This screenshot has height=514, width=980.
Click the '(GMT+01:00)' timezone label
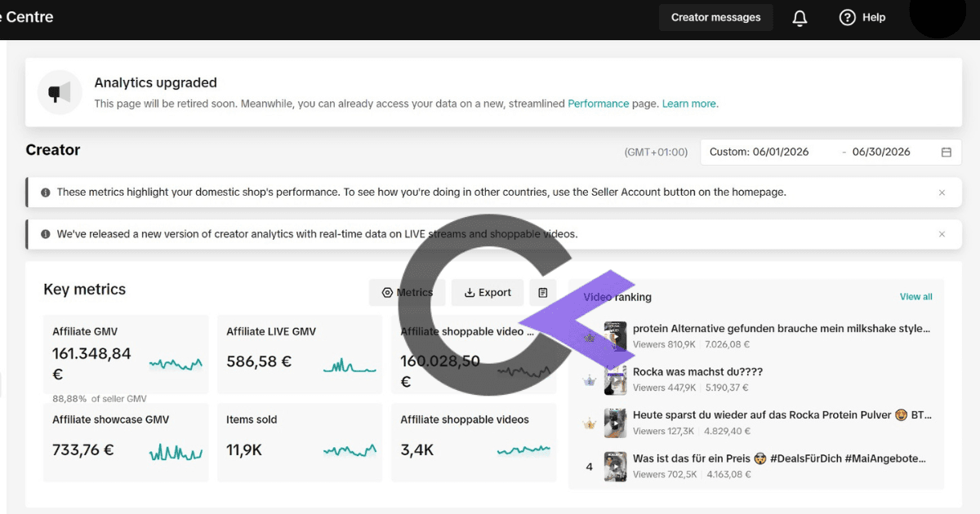656,153
